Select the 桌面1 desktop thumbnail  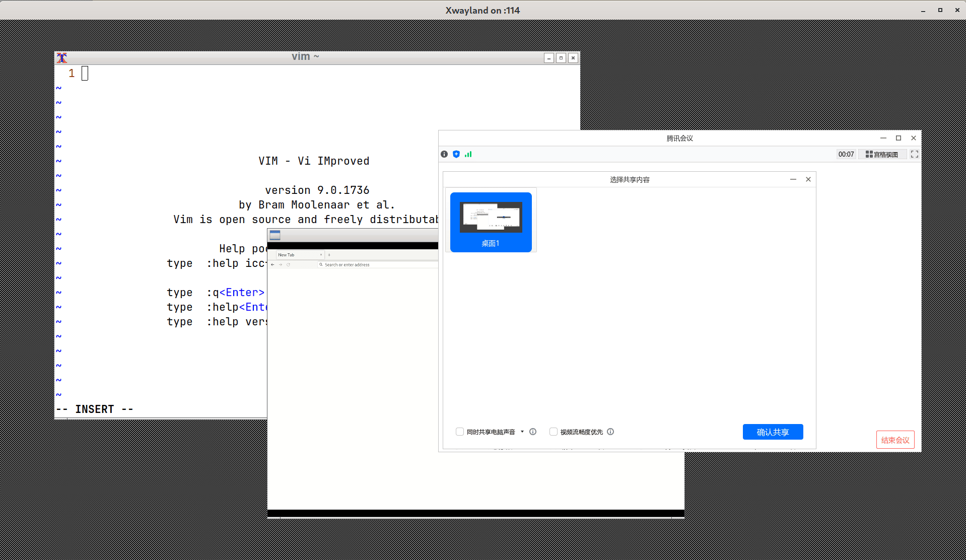coord(491,222)
